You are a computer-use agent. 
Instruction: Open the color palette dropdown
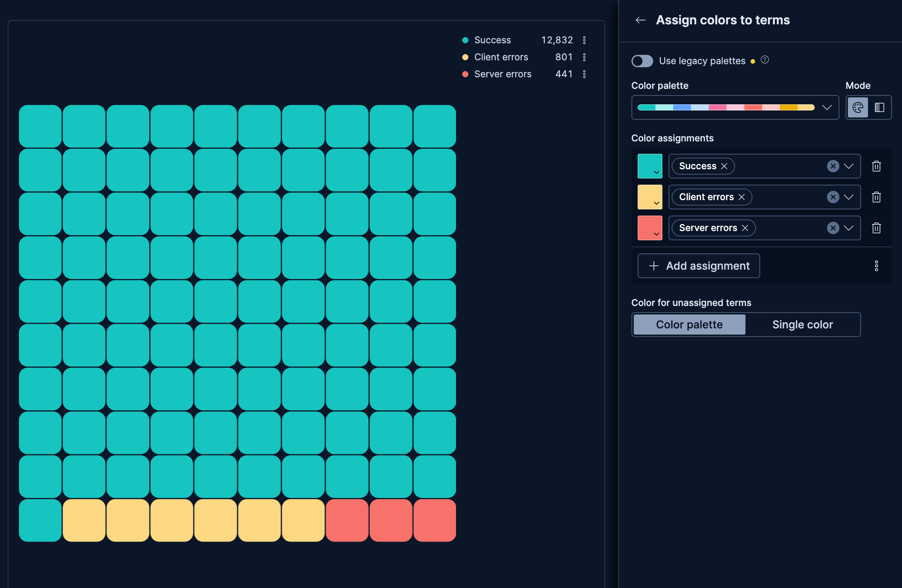(x=827, y=107)
